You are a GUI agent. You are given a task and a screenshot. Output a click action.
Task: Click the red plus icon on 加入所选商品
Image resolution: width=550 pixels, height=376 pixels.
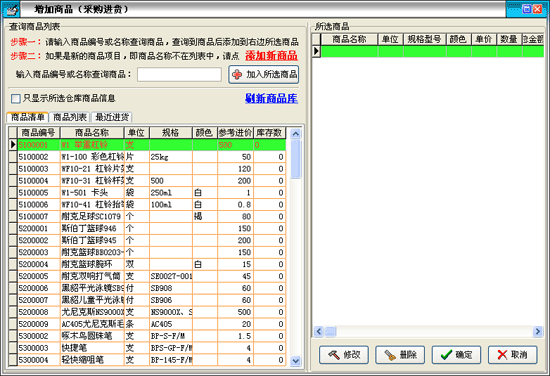pyautogui.click(x=237, y=74)
